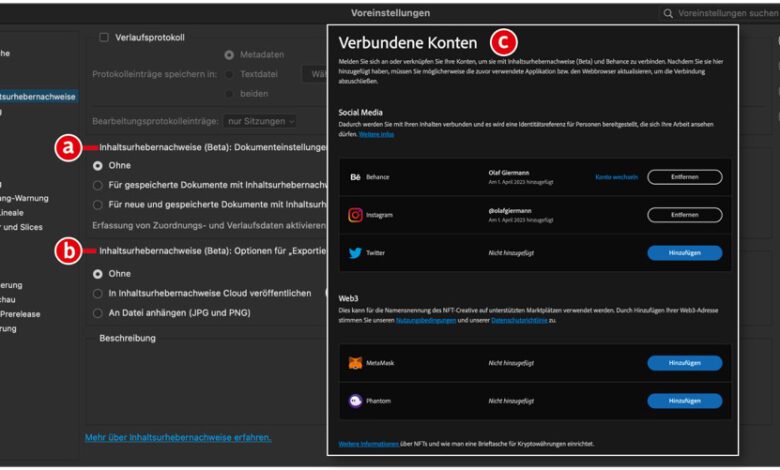Click the 'Protokolleinträge speichern in:' label
The height and width of the screenshot is (470, 780).
(x=155, y=75)
